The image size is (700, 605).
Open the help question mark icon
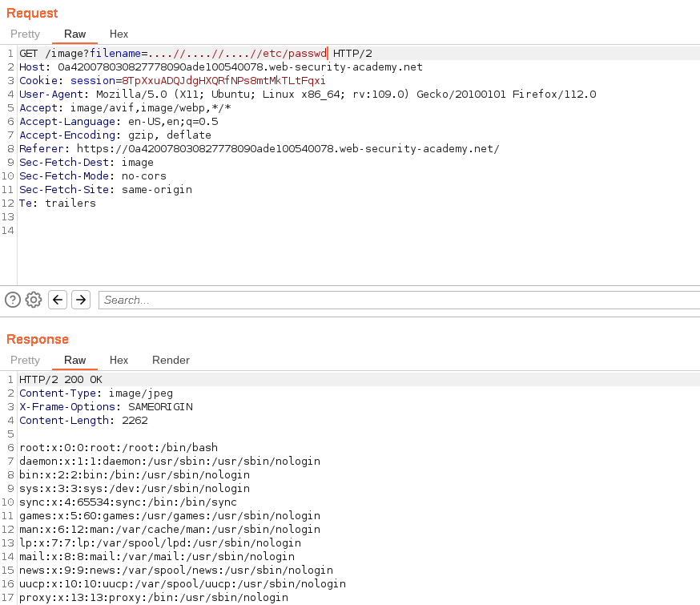click(x=13, y=300)
